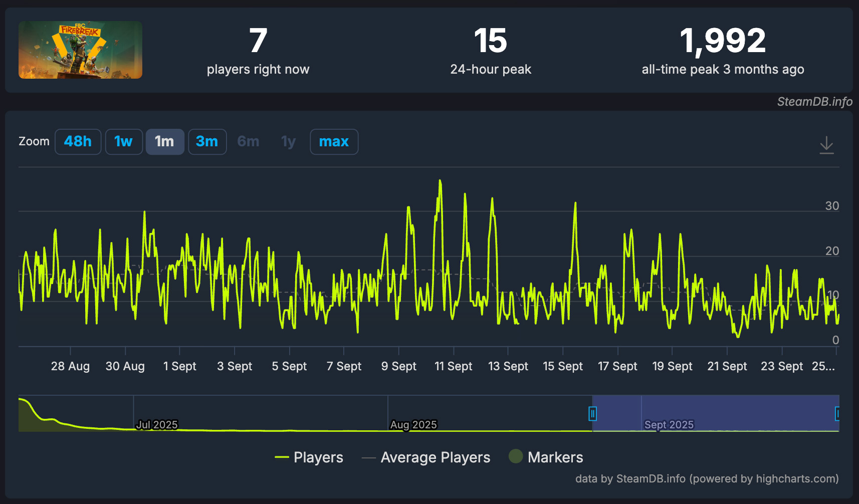
Task: Grab the left navigator range handle
Action: point(592,414)
